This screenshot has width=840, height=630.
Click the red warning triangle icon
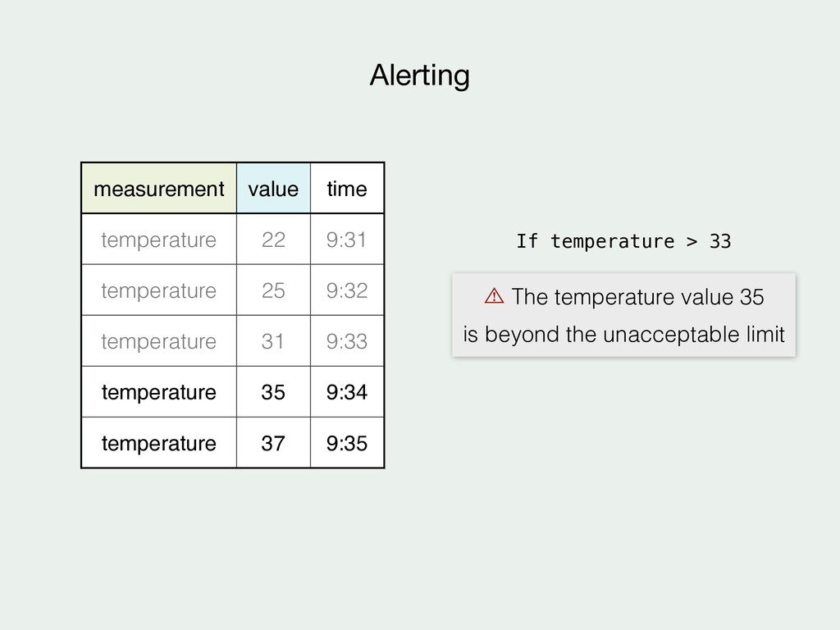tap(494, 295)
